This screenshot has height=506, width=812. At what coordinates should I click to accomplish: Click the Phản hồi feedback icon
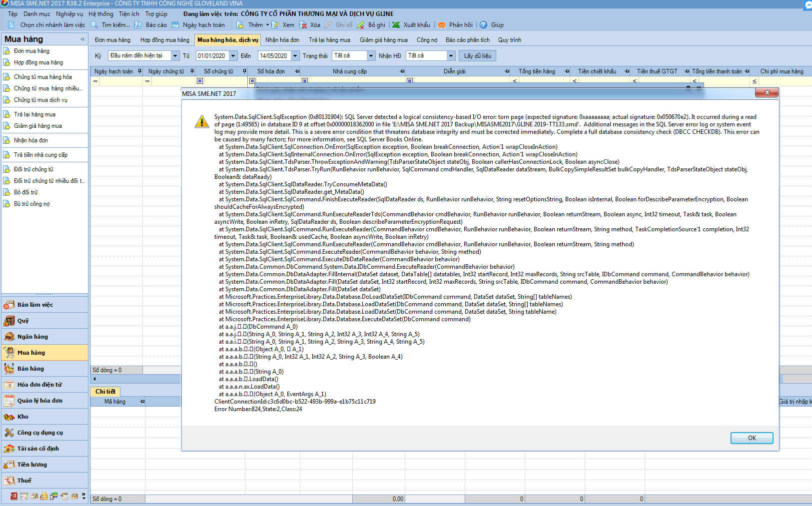(x=442, y=25)
